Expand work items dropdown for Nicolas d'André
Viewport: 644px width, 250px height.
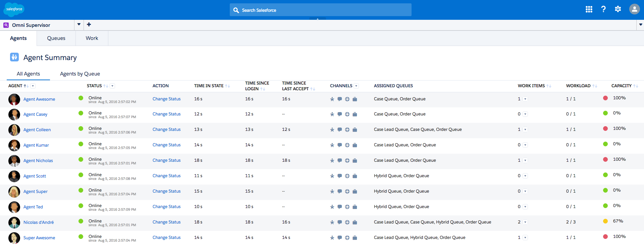[x=525, y=222]
